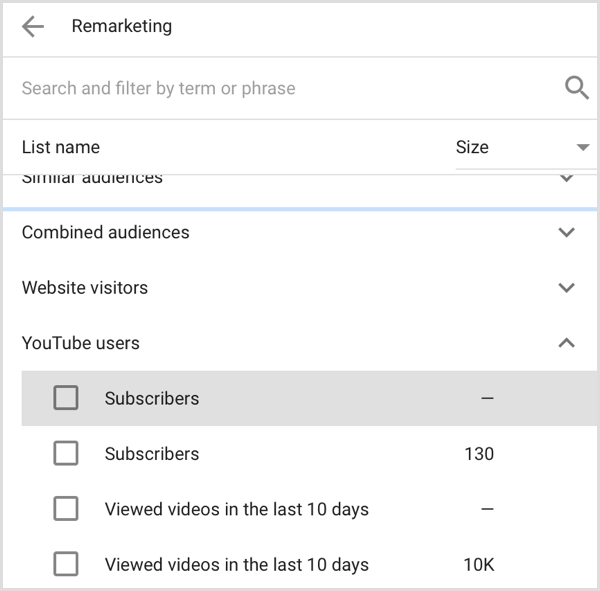600x591 pixels.
Task: Check the Subscribers row sized 130
Action: pos(66,454)
